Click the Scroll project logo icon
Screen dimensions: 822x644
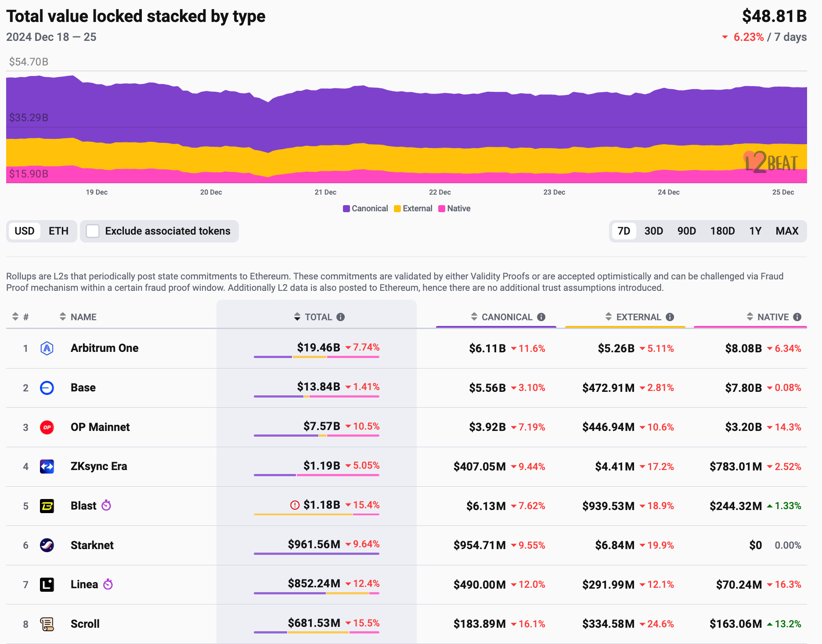pyautogui.click(x=47, y=624)
